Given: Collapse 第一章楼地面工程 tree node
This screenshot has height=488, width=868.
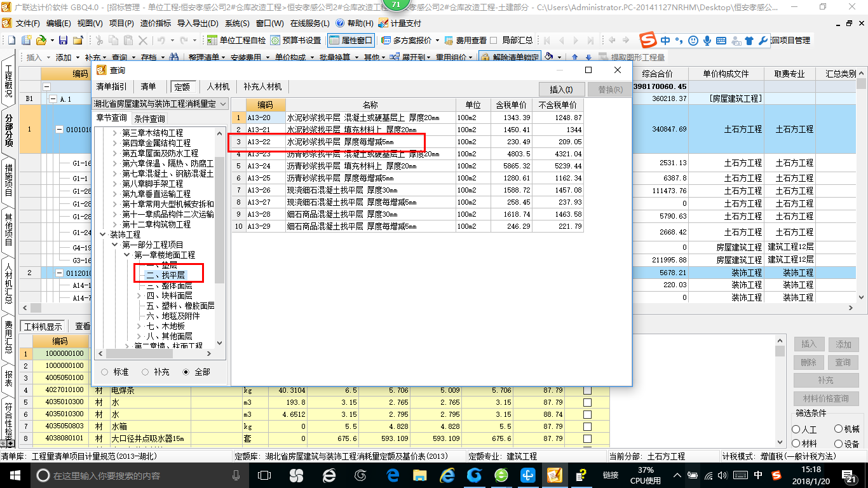Looking at the screenshot, I should (126, 255).
